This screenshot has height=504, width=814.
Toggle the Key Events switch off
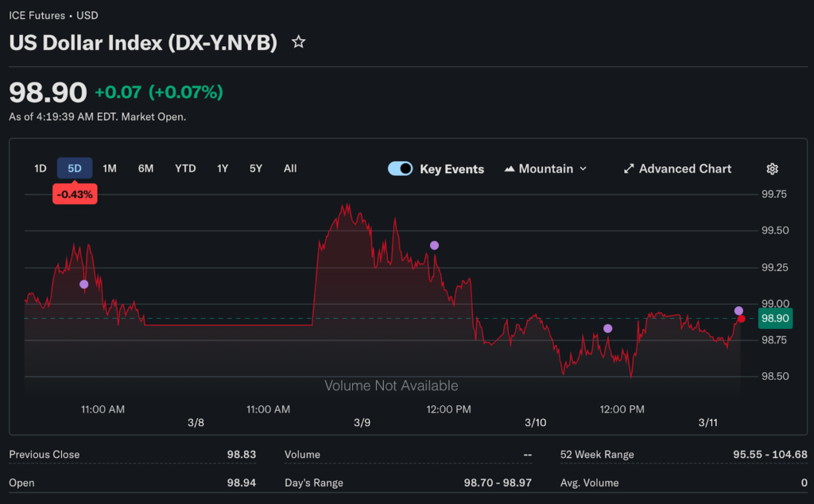pyautogui.click(x=400, y=169)
